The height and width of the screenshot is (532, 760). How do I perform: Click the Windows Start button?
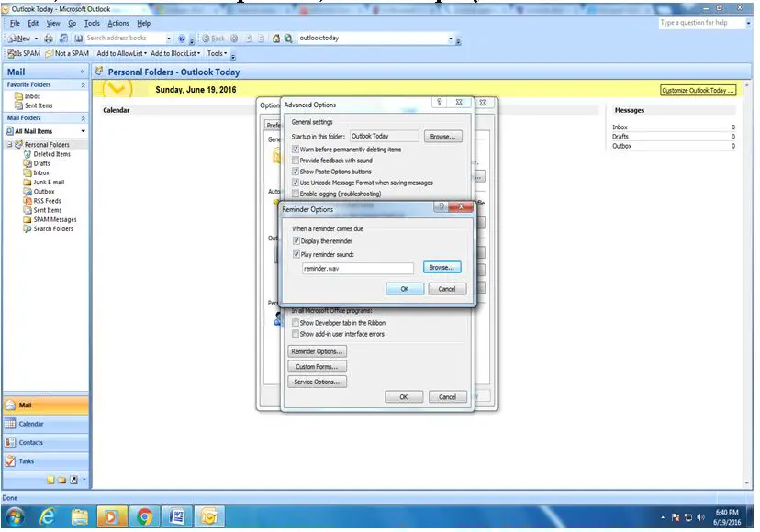(15, 517)
